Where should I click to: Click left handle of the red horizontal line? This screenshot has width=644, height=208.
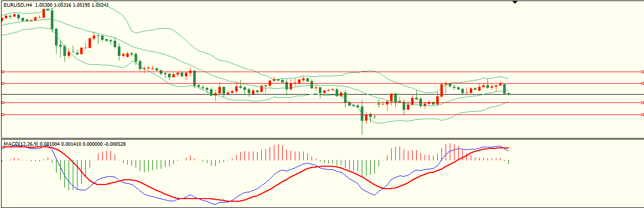click(3, 102)
